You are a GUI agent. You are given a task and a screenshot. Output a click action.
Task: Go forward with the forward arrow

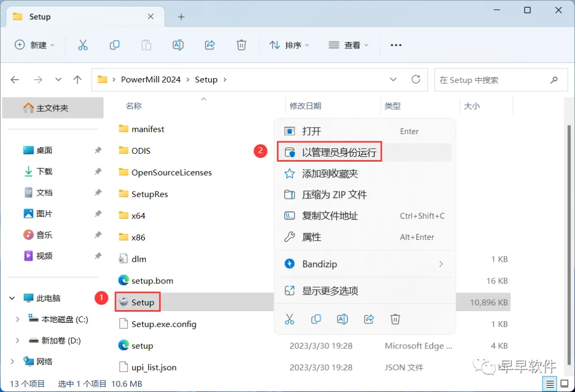click(38, 79)
